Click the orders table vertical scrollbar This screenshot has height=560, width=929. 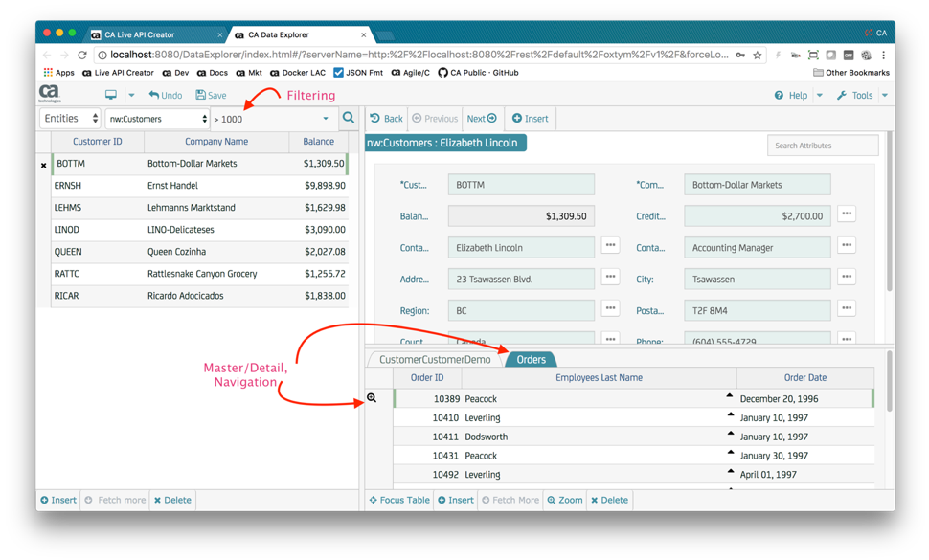pos(890,382)
